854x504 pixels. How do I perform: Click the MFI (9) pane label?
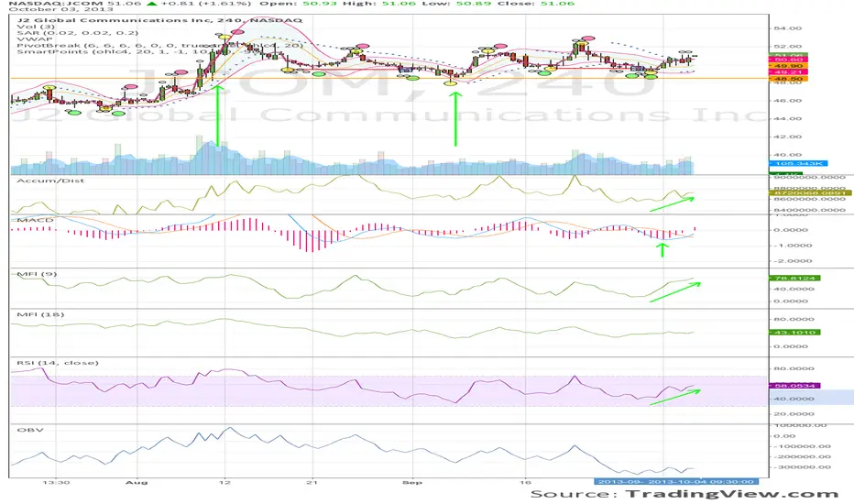[x=37, y=274]
